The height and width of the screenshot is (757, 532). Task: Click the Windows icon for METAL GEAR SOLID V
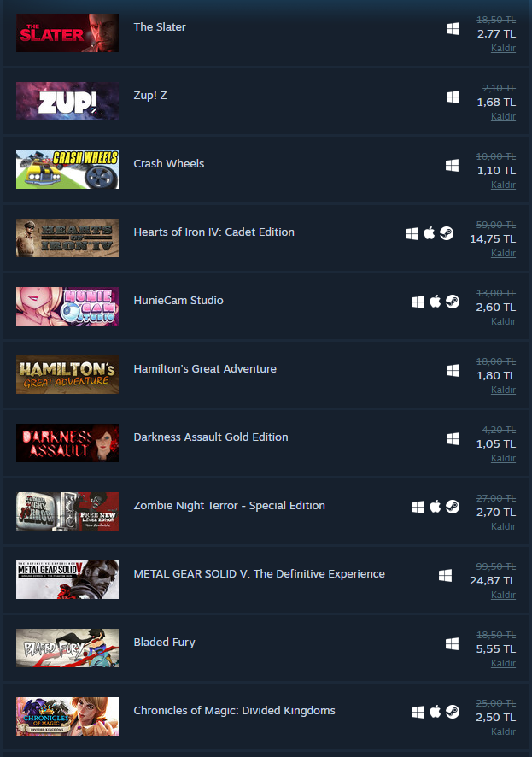(445, 576)
